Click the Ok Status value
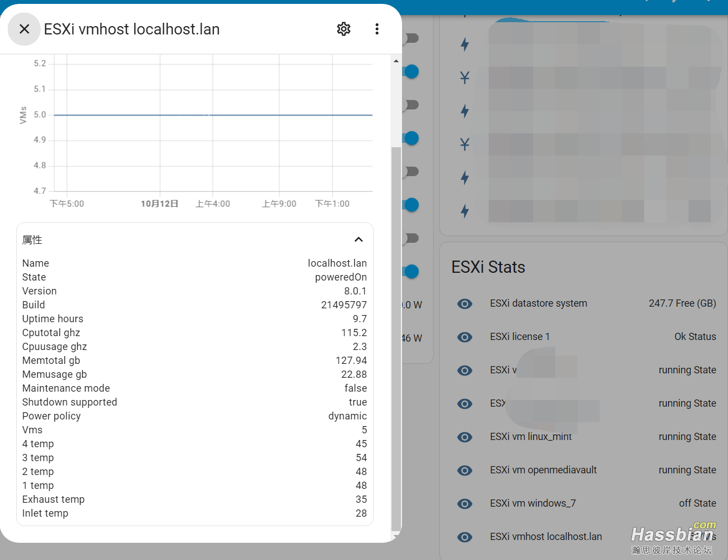 (695, 337)
